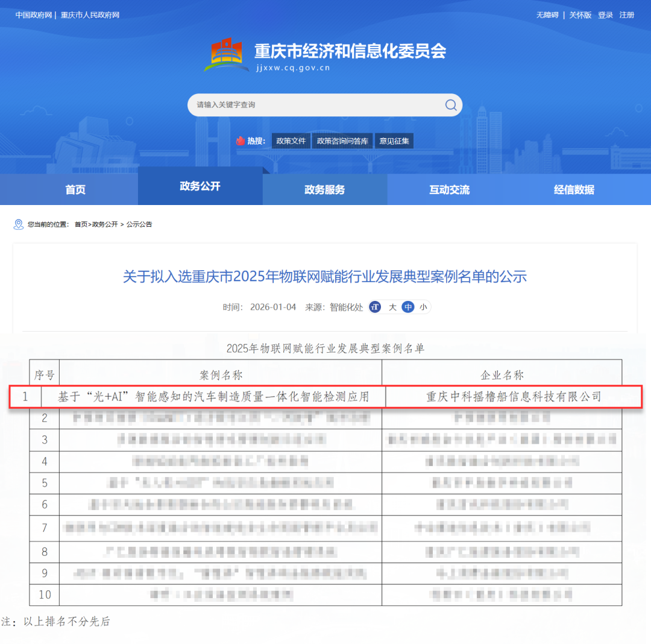Click the 公示公告 breadcrumb link
The height and width of the screenshot is (644, 651).
pos(139,224)
